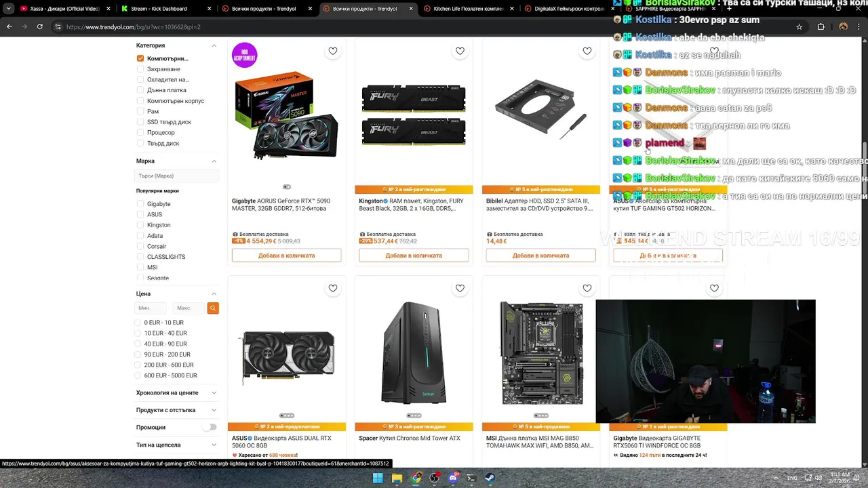This screenshot has height=488, width=868.
Task: Close the active Trendyol browser tab
Action: (x=410, y=9)
